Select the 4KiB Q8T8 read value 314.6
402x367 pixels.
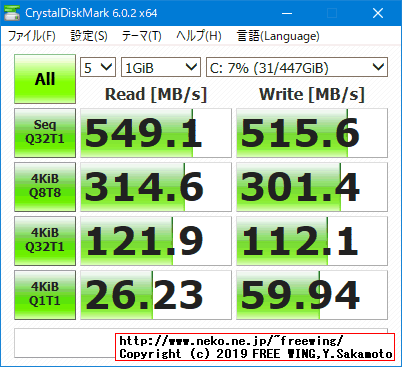156,187
